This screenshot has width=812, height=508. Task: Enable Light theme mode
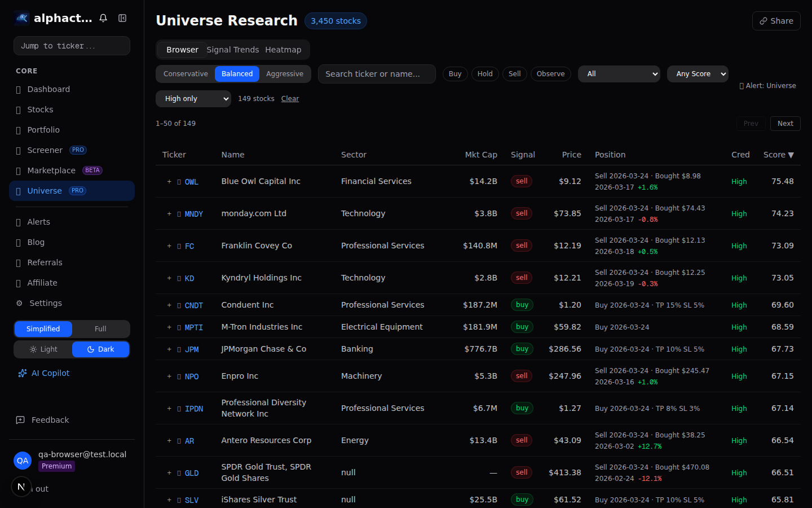[x=43, y=349]
